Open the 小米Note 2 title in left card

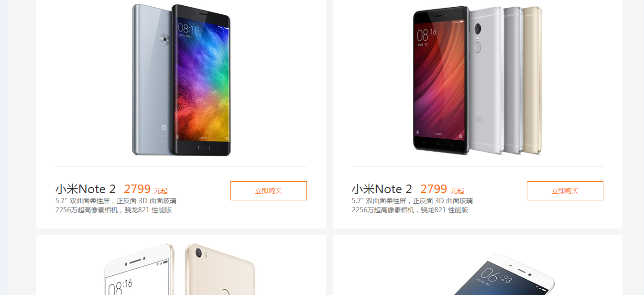click(x=86, y=189)
